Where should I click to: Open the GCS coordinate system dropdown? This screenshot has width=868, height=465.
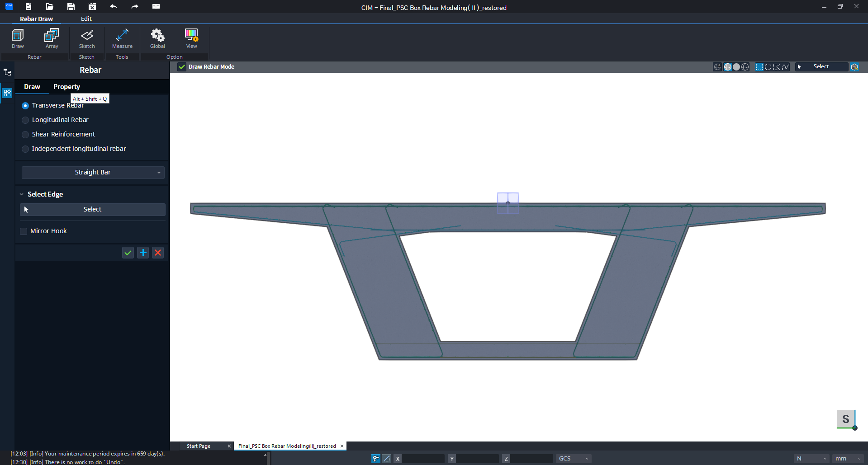click(573, 459)
